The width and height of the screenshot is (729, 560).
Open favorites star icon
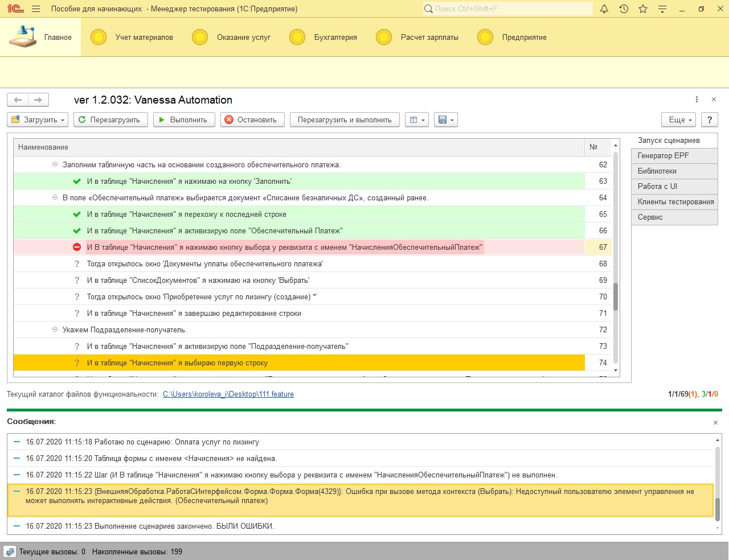pos(643,9)
